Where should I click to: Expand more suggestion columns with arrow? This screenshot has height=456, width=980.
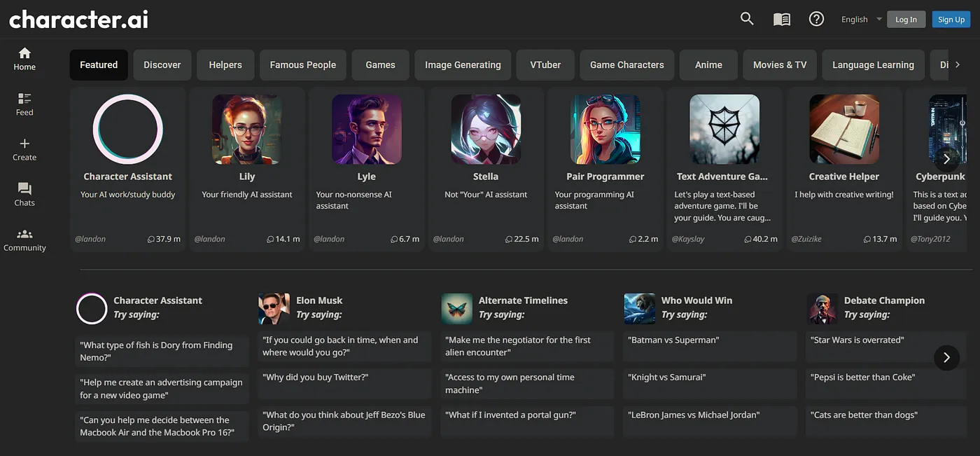946,358
